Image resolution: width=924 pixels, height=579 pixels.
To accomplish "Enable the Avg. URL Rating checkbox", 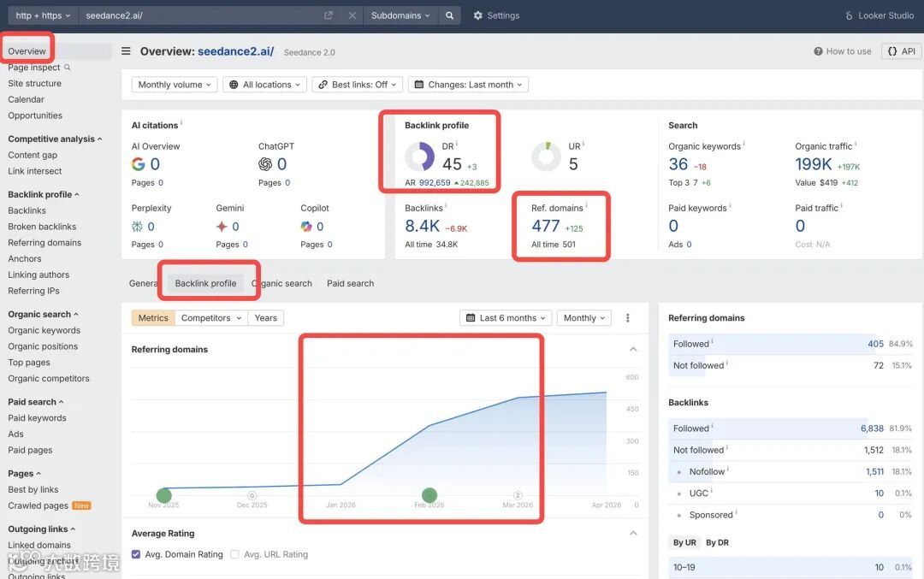I will [x=234, y=554].
